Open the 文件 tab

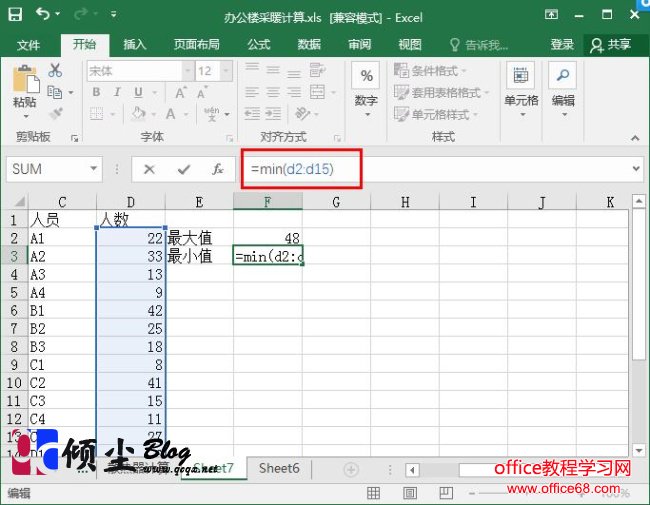click(x=29, y=44)
